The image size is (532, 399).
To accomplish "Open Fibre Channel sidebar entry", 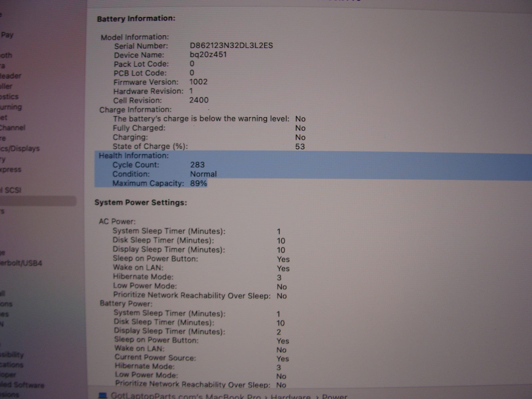I will [12, 128].
